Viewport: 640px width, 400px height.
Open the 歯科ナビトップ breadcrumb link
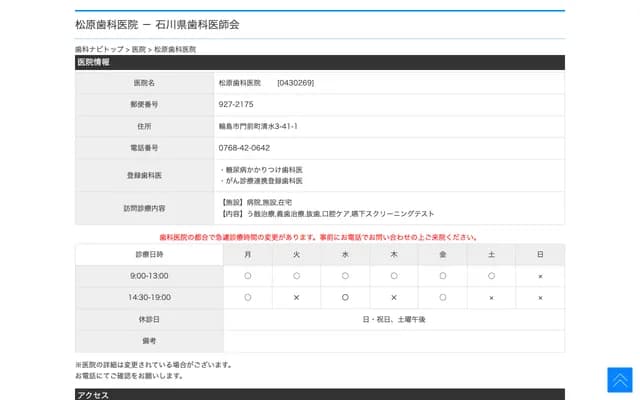[x=99, y=49]
